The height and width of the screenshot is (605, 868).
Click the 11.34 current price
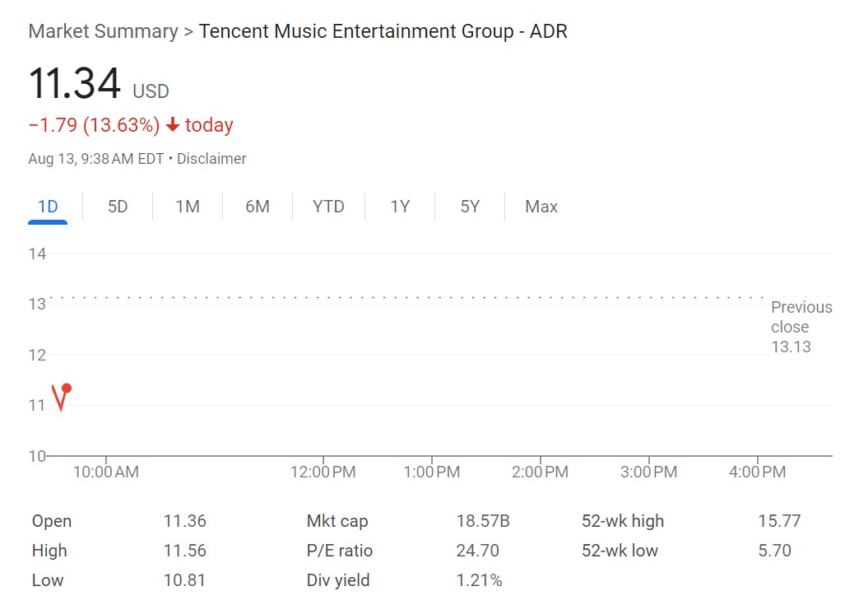75,84
